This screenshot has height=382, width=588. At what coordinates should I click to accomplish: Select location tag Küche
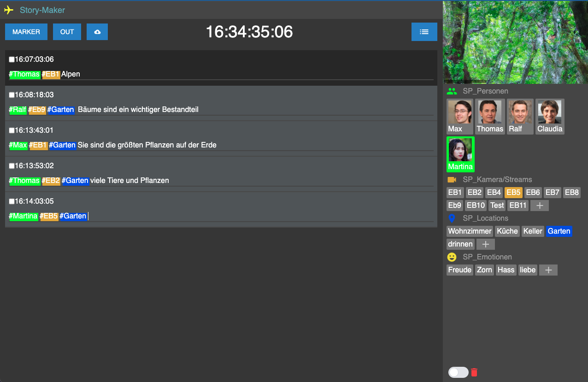coord(507,231)
